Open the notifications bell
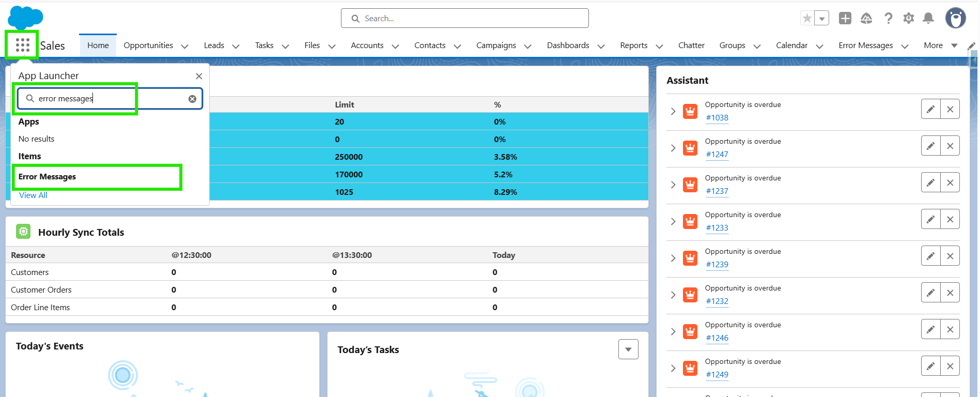The width and height of the screenshot is (980, 397). click(x=928, y=19)
